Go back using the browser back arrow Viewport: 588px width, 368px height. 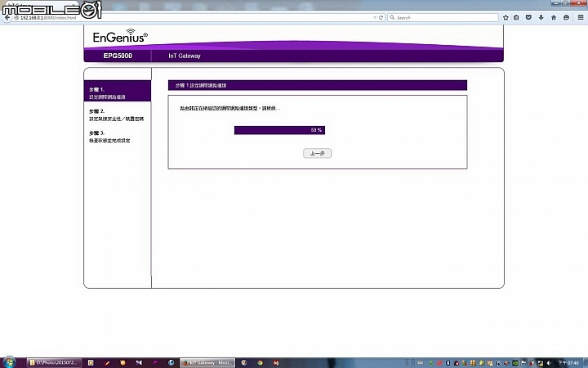click(7, 18)
